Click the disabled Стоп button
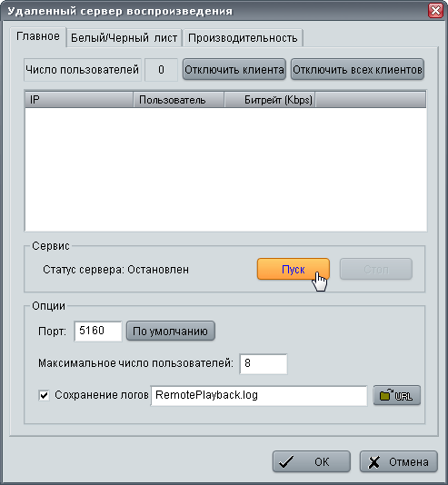The width and height of the screenshot is (448, 485). (376, 269)
